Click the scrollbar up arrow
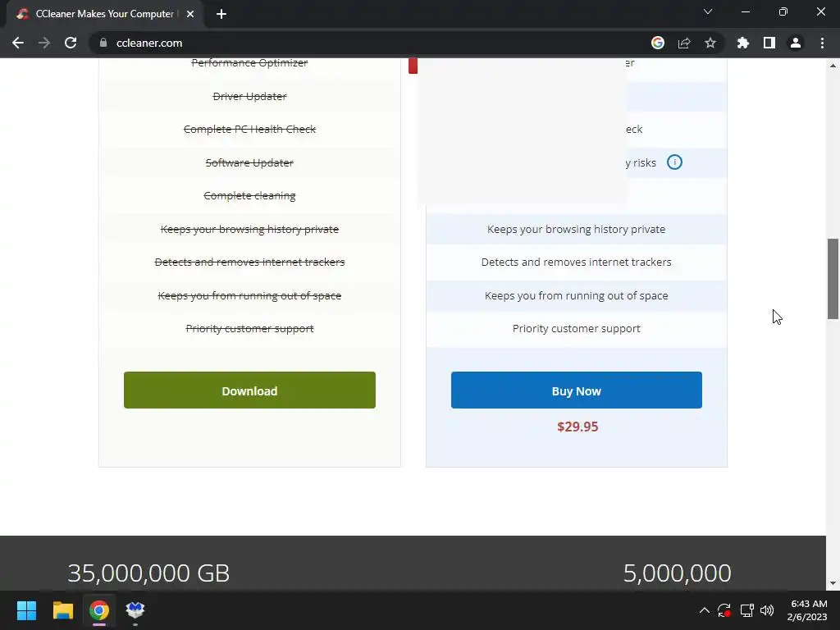 [833, 66]
